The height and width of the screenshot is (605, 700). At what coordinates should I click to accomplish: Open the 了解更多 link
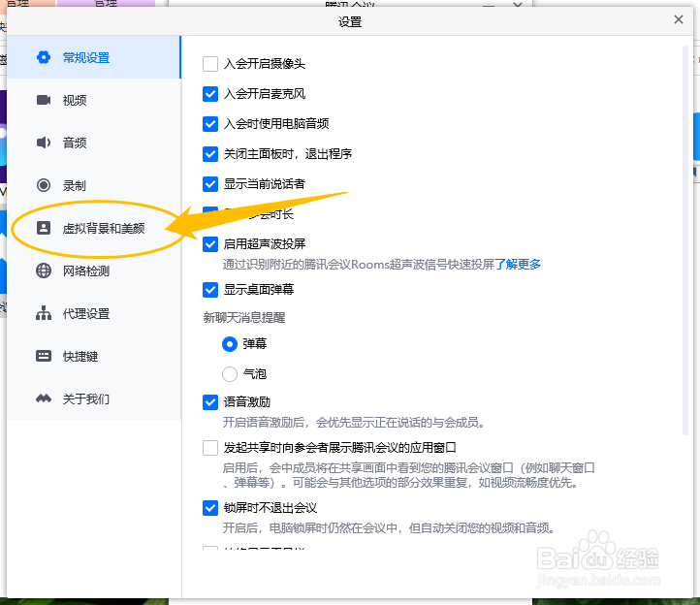518,265
